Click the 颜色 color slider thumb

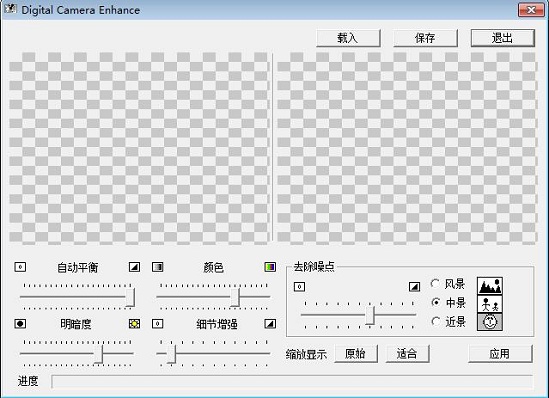pos(235,297)
